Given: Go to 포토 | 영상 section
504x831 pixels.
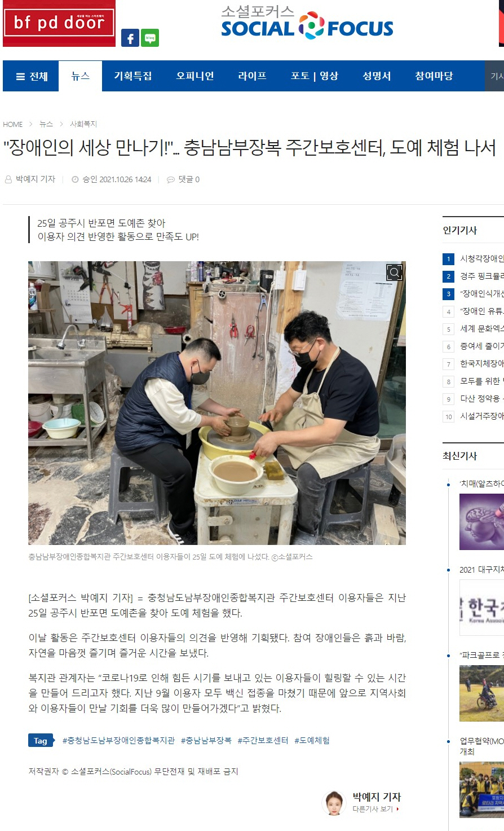Looking at the screenshot, I should (x=315, y=76).
